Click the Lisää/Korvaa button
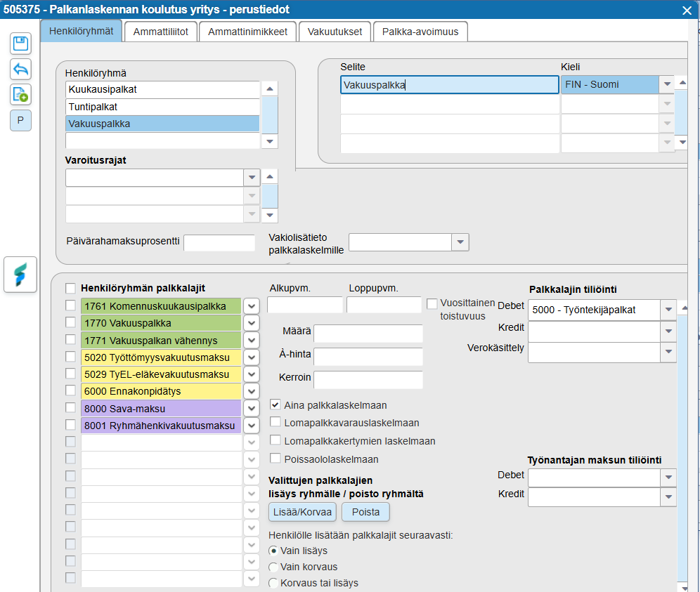This screenshot has height=592, width=700. (x=302, y=512)
